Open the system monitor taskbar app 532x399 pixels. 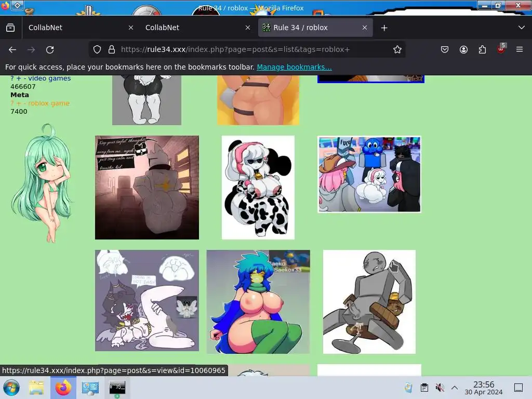(x=90, y=388)
